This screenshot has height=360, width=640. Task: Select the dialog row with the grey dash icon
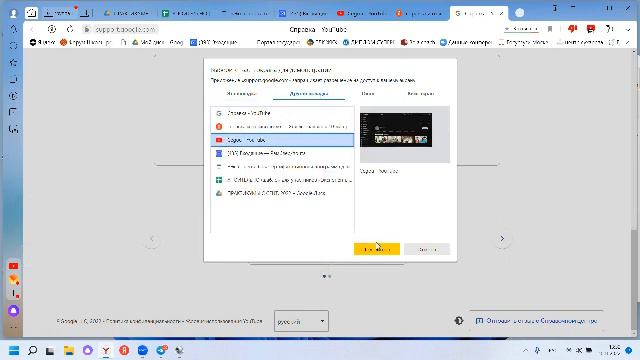click(x=282, y=167)
